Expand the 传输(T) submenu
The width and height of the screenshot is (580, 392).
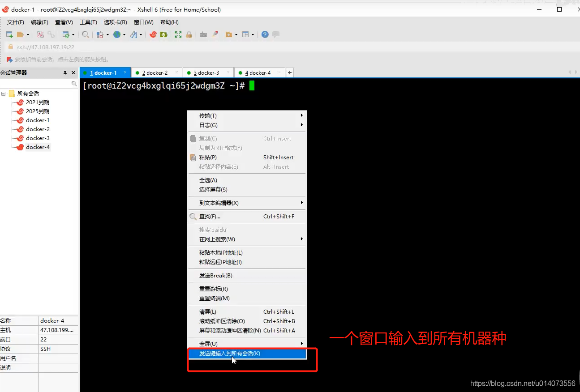coord(247,116)
